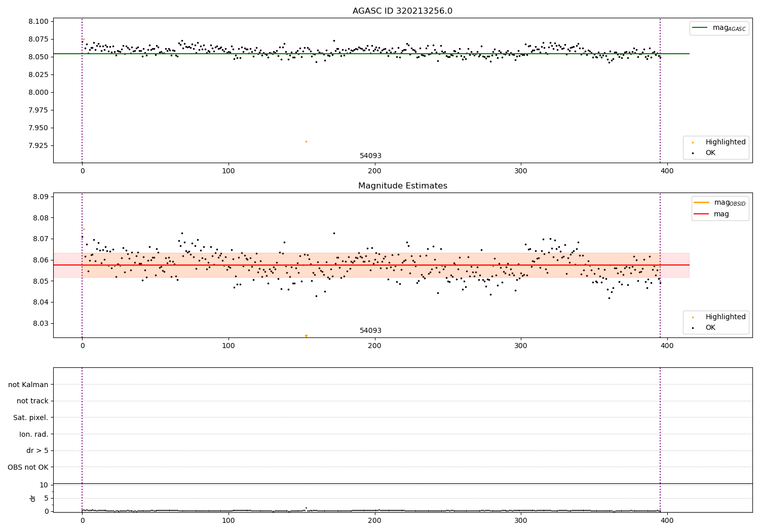Click the 'OBS not OK' axis label
This screenshot has height=532, width=760.
(x=28, y=467)
